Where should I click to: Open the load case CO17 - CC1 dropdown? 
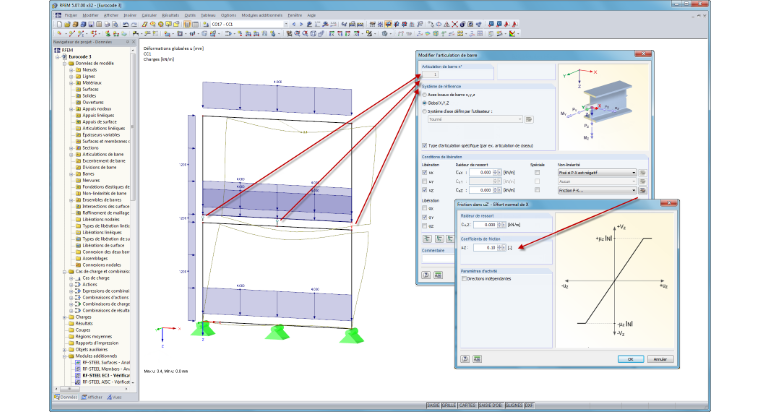[x=286, y=24]
